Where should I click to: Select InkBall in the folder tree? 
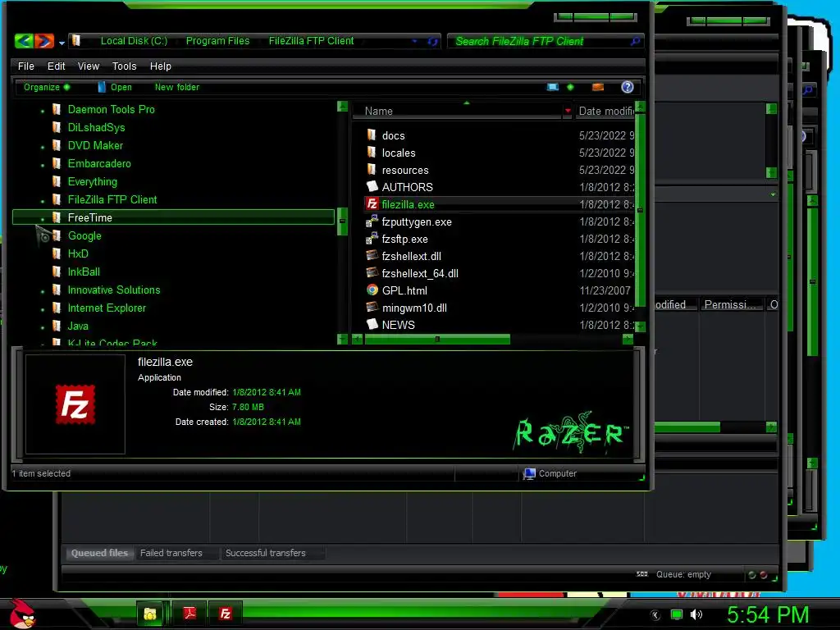[x=84, y=272]
